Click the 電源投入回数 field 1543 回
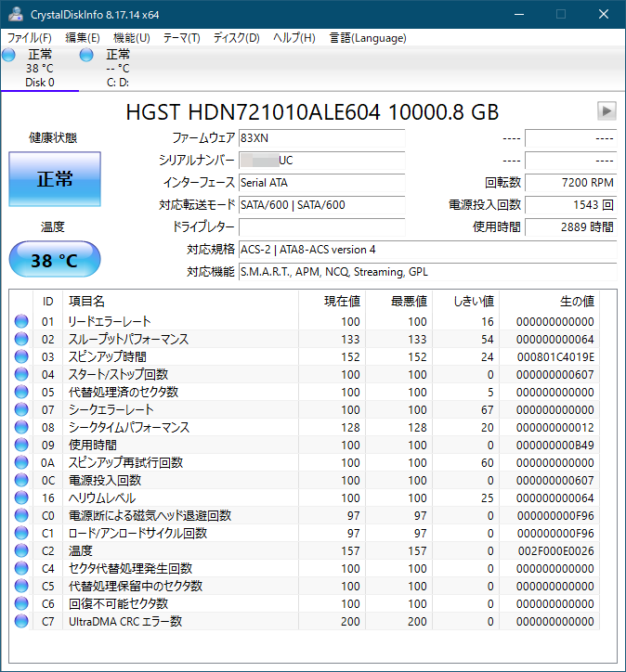 [570, 205]
